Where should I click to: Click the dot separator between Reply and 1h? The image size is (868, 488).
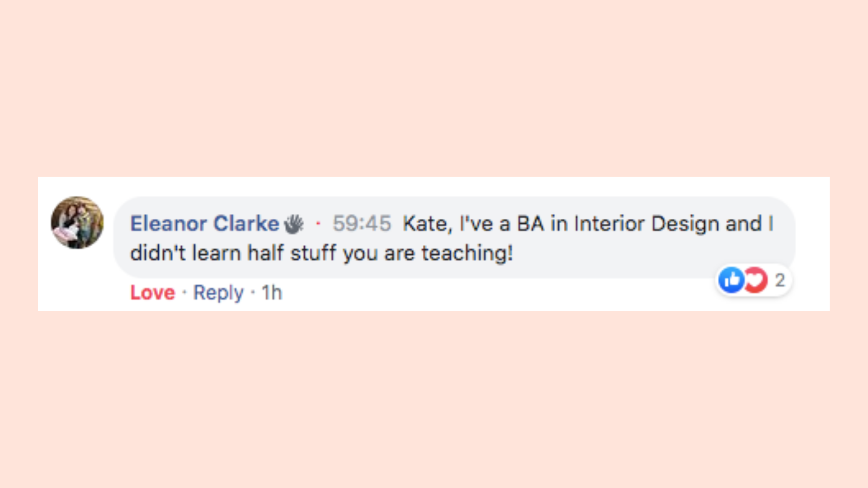(253, 293)
